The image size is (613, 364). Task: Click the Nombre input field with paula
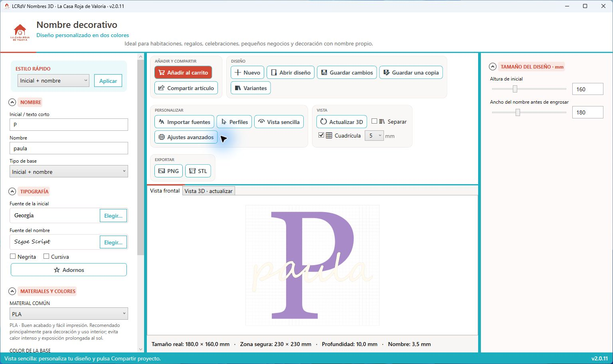[69, 148]
